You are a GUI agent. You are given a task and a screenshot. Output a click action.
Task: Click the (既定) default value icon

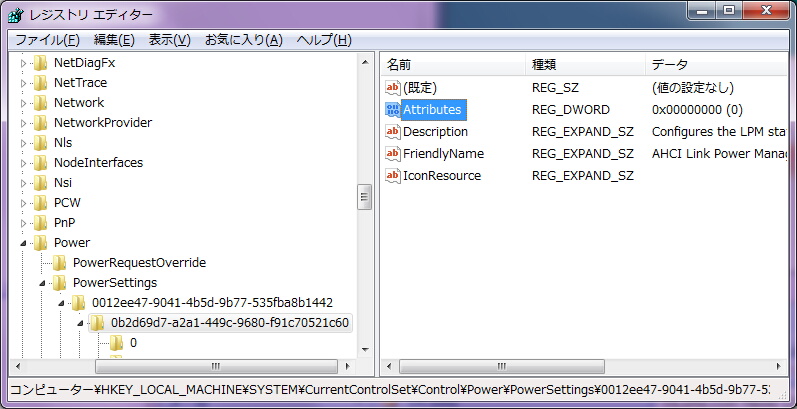[393, 88]
